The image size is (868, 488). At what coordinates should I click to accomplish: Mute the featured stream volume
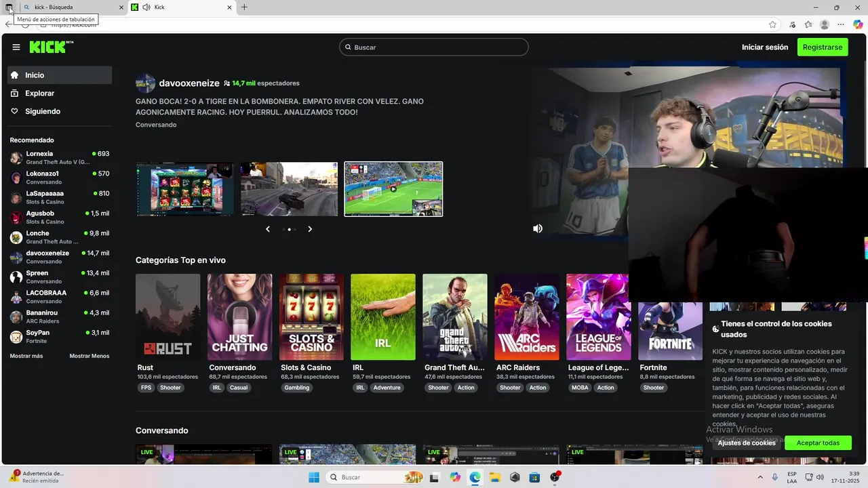click(538, 229)
